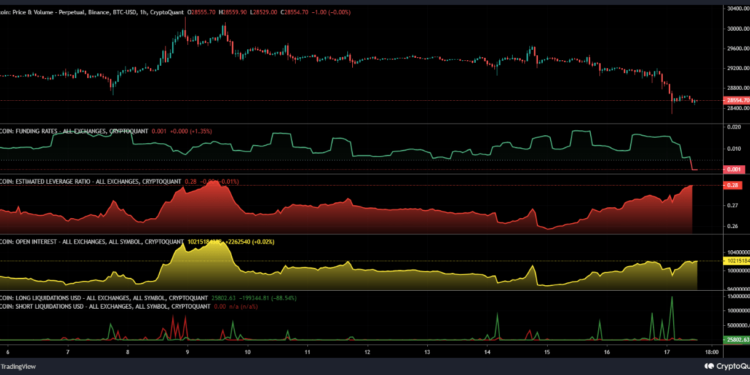
Task: Click date label 16 on time axis
Action: coord(607,352)
